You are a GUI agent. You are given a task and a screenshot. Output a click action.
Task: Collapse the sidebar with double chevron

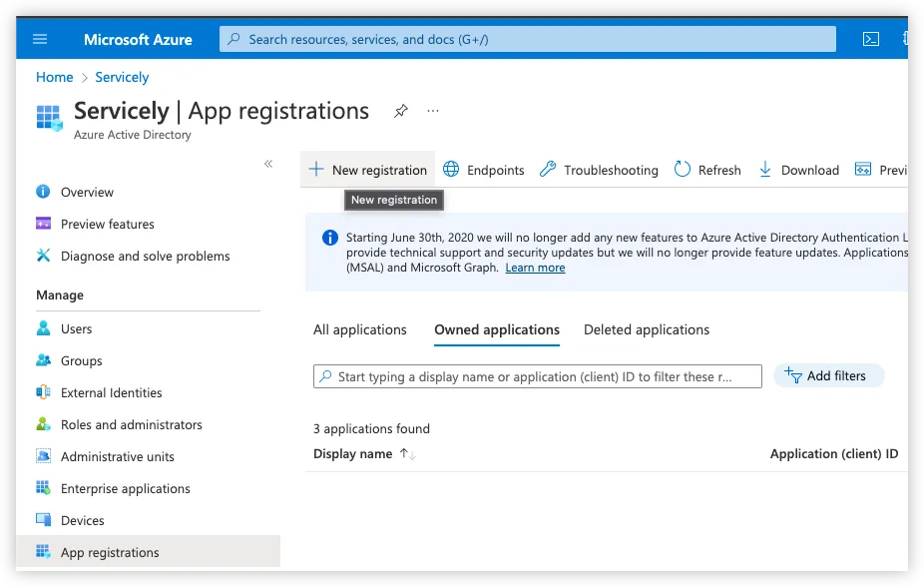(x=268, y=164)
